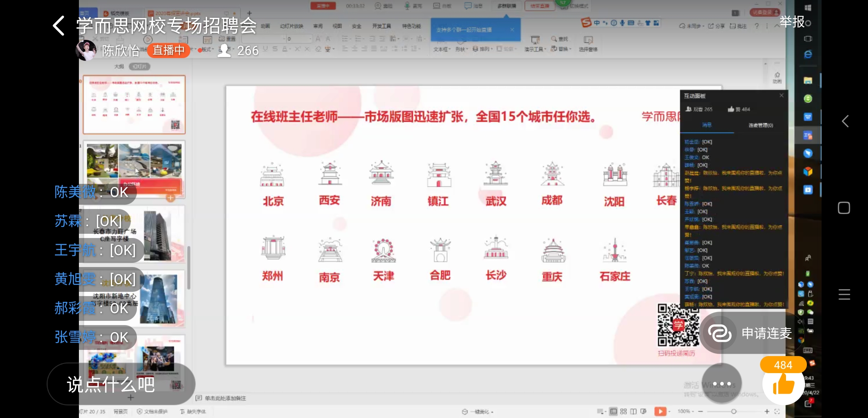
Task: Dismiss the blue 支持多个群 tooltip
Action: pos(512,29)
